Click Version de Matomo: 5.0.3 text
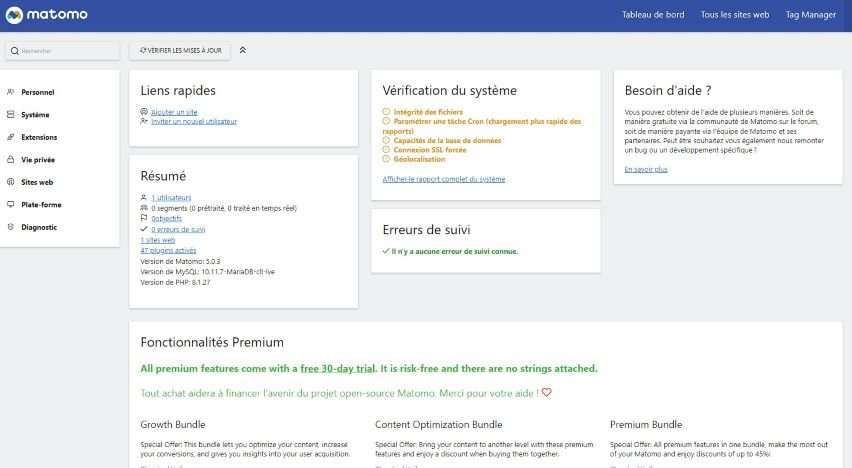852x468 pixels. click(x=180, y=261)
